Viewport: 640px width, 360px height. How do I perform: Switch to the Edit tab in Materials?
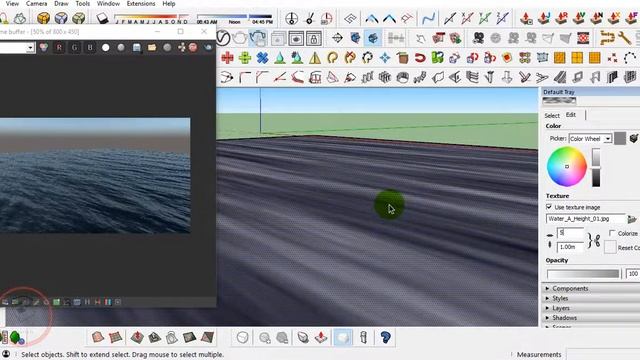point(571,115)
